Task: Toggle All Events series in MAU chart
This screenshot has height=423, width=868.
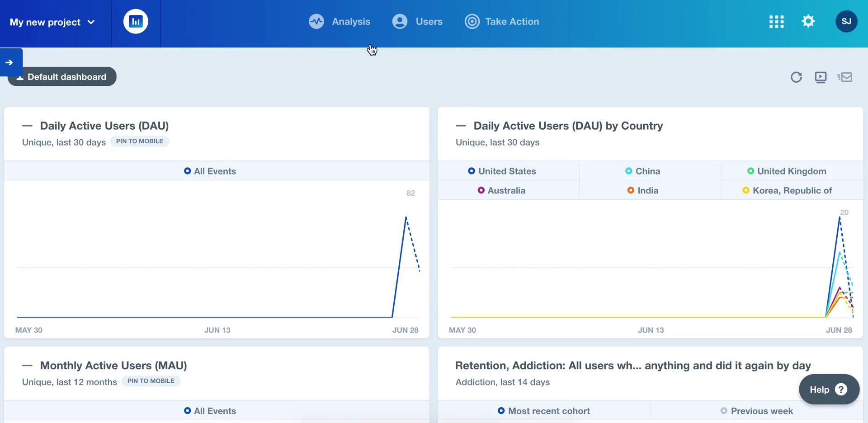Action: (x=210, y=411)
